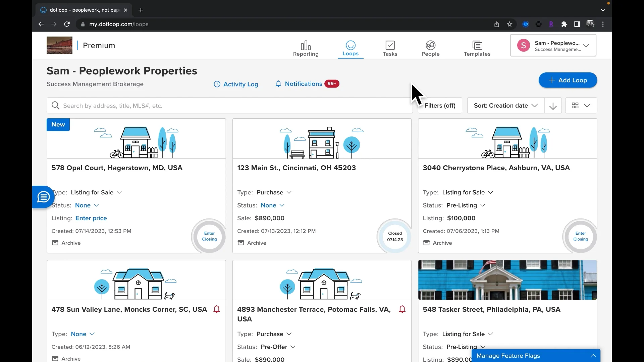644x362 pixels.
Task: Open the Tasks checkmark icon
Action: tap(390, 46)
